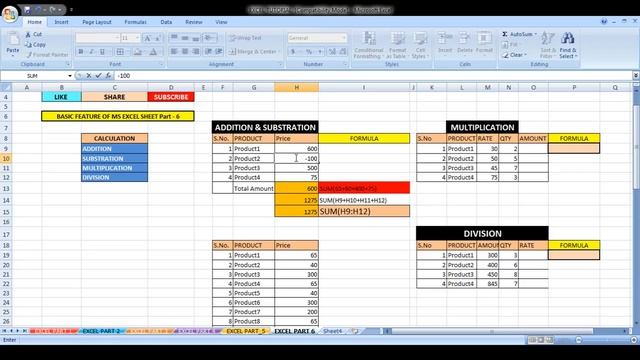The height and width of the screenshot is (360, 640).
Task: Open the font name combo box
Action: (98, 38)
